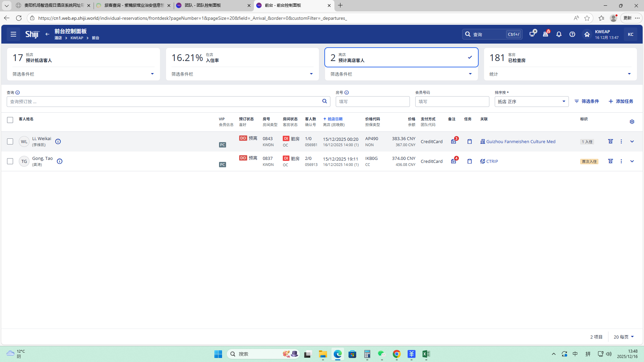Click the home icon in header

pos(587,34)
